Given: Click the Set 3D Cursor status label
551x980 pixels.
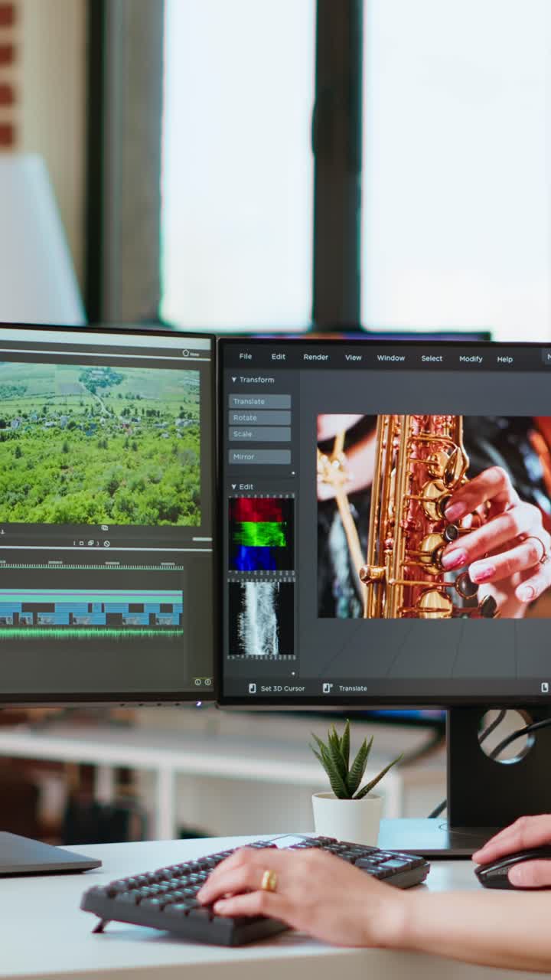Looking at the screenshot, I should [282, 688].
